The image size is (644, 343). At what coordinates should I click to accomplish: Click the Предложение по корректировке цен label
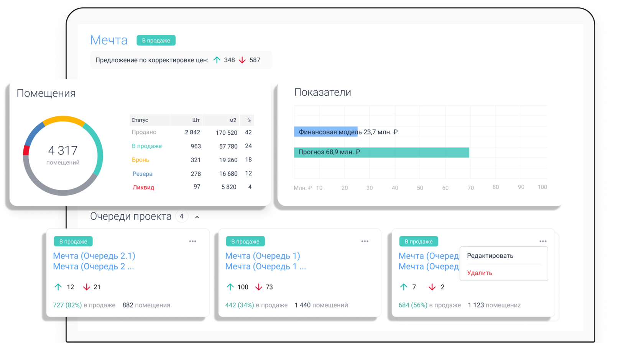(x=152, y=60)
